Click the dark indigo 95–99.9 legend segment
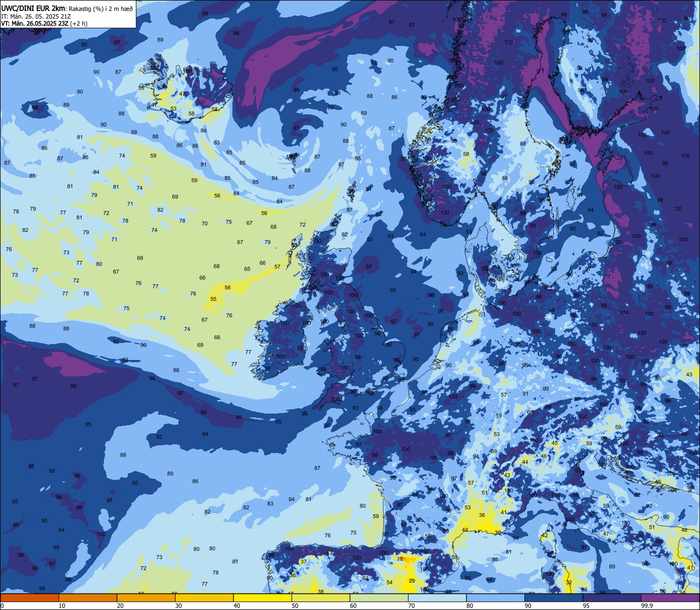The width and height of the screenshot is (700, 610). [612, 597]
